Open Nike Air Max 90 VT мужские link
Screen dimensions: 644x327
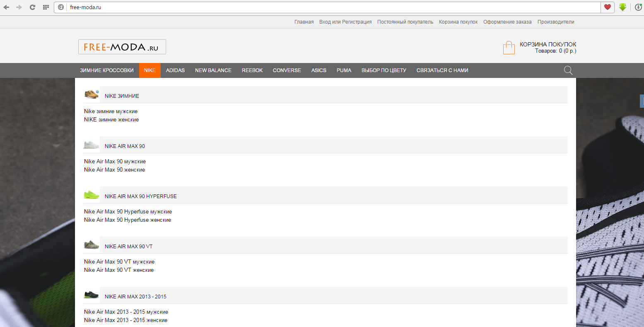coord(119,262)
